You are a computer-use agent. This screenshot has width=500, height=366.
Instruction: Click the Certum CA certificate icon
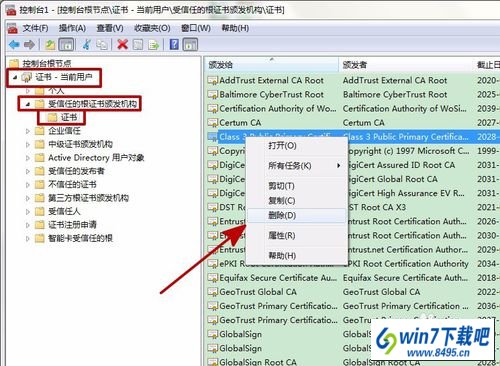coord(212,123)
